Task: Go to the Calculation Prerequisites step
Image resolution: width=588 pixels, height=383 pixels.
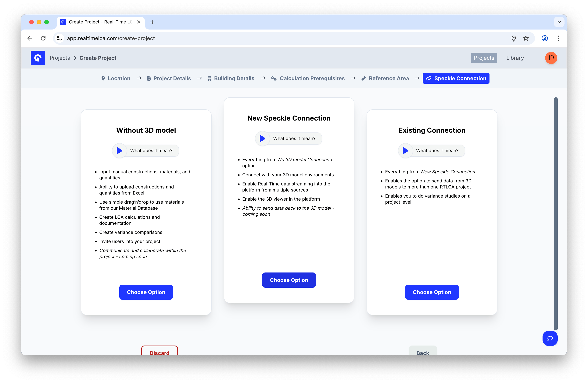Action: pos(308,78)
